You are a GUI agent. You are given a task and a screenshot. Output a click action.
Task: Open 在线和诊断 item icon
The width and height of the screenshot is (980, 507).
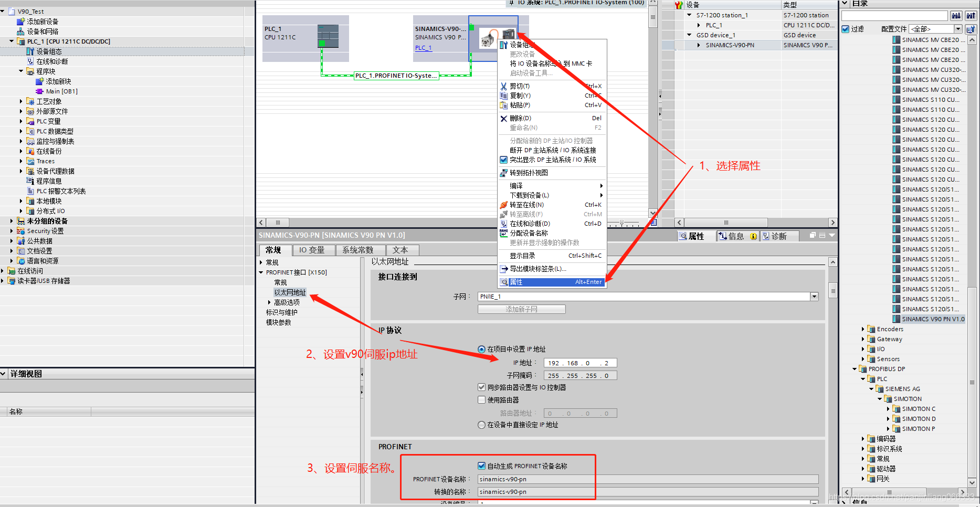30,61
